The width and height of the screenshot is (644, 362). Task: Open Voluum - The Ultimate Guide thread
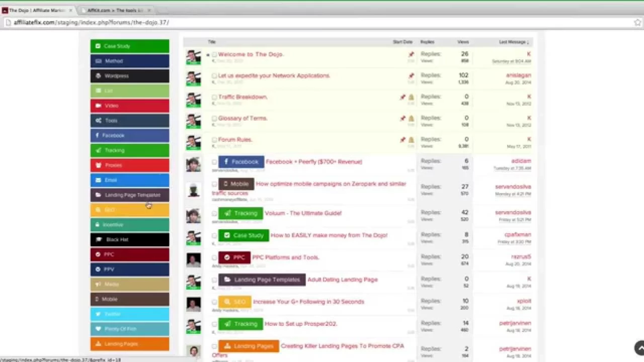(303, 213)
